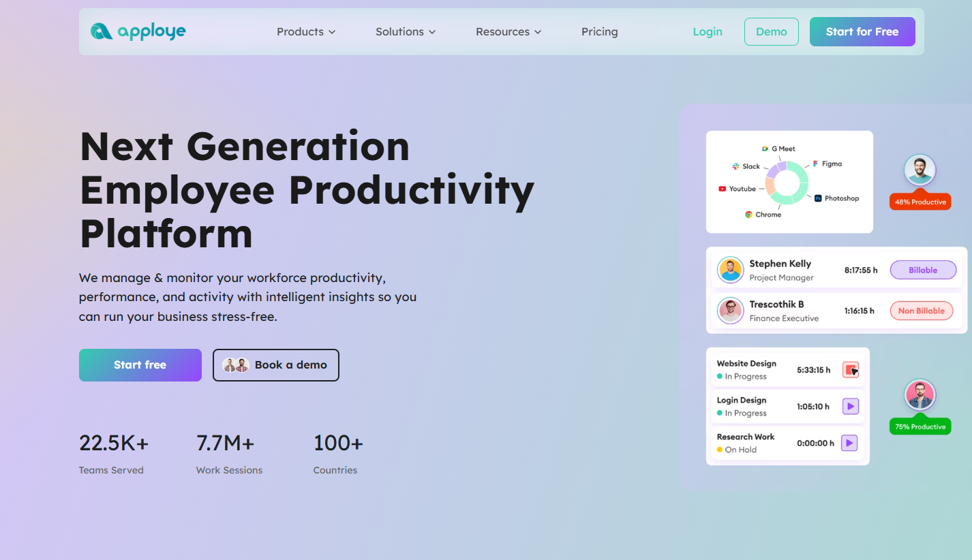Click the Apploye logo in header
972x560 pixels.
pos(138,31)
